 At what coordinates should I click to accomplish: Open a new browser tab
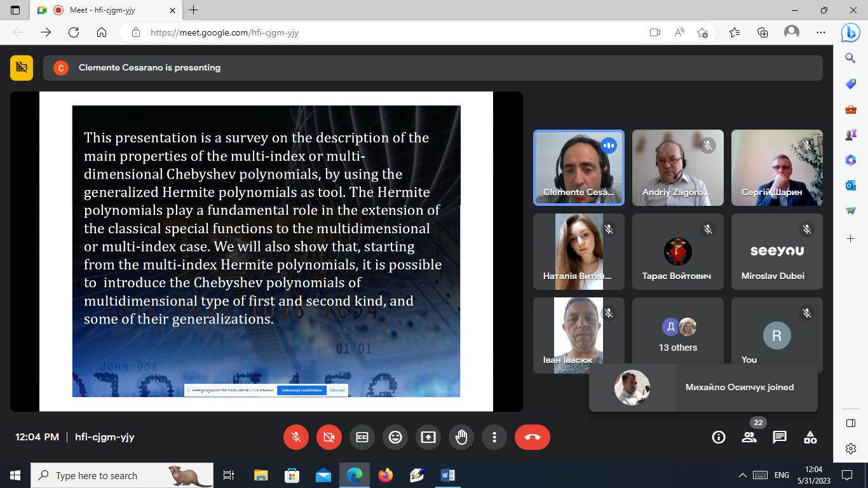click(194, 10)
